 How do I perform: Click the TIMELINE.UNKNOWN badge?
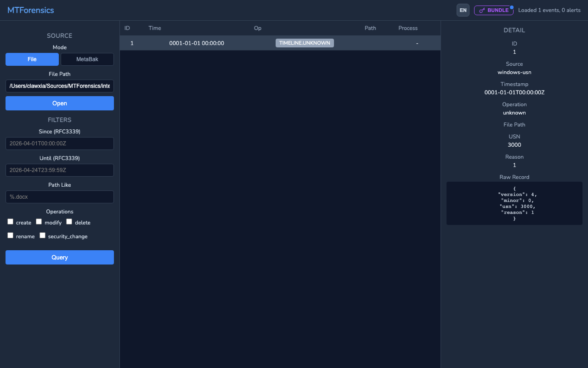click(305, 43)
